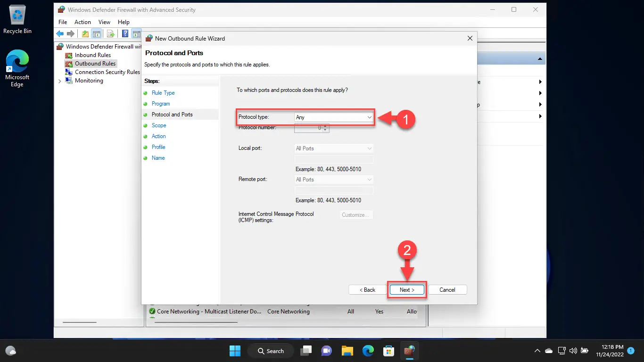
Task: Select Connection Security Rules tree item
Action: point(107,72)
